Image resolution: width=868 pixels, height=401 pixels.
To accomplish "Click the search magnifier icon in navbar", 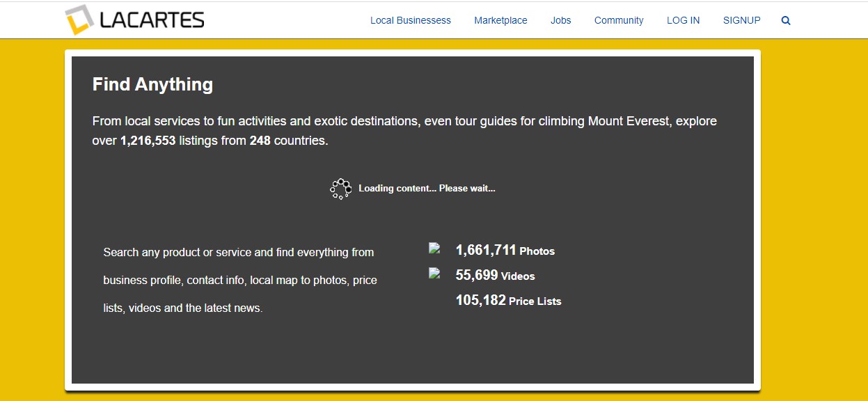I will (786, 21).
